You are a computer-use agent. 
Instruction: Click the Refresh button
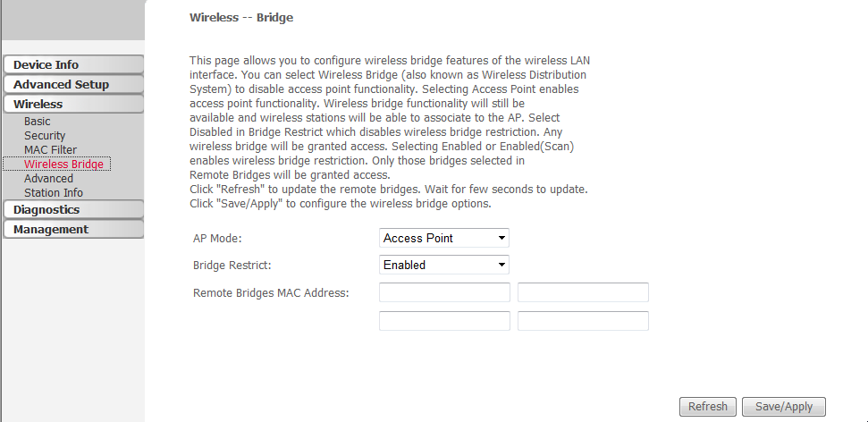point(707,407)
